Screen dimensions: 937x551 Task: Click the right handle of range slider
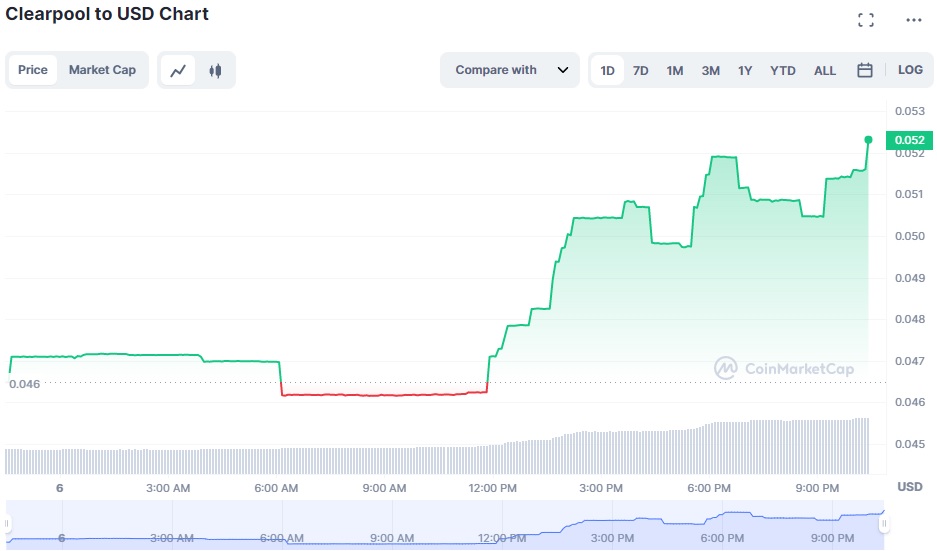click(884, 524)
